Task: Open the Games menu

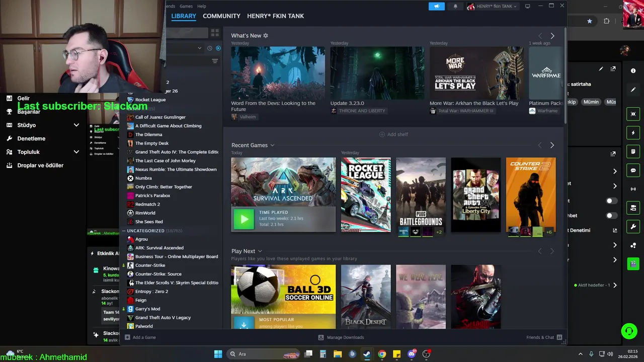Action: [186, 6]
